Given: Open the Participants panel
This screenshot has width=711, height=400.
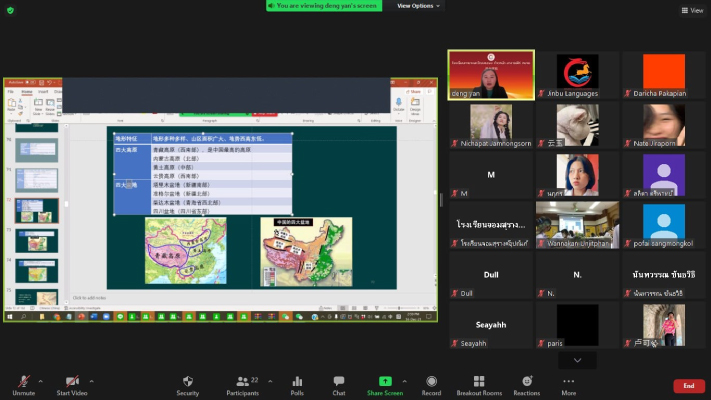Looking at the screenshot, I should pos(242,384).
